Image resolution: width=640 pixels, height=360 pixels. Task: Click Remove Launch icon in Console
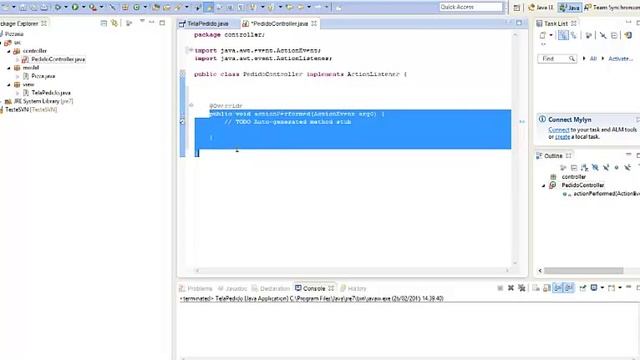(511, 288)
